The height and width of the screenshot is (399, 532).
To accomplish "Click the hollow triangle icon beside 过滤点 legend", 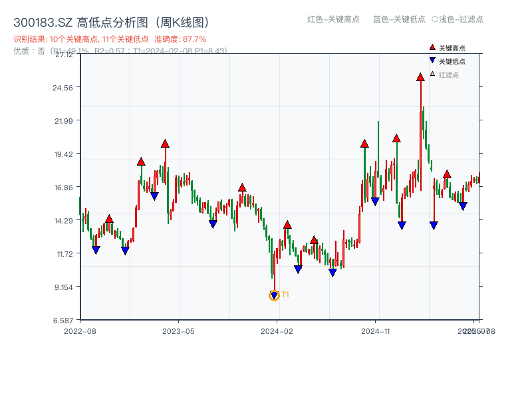I will [432, 74].
